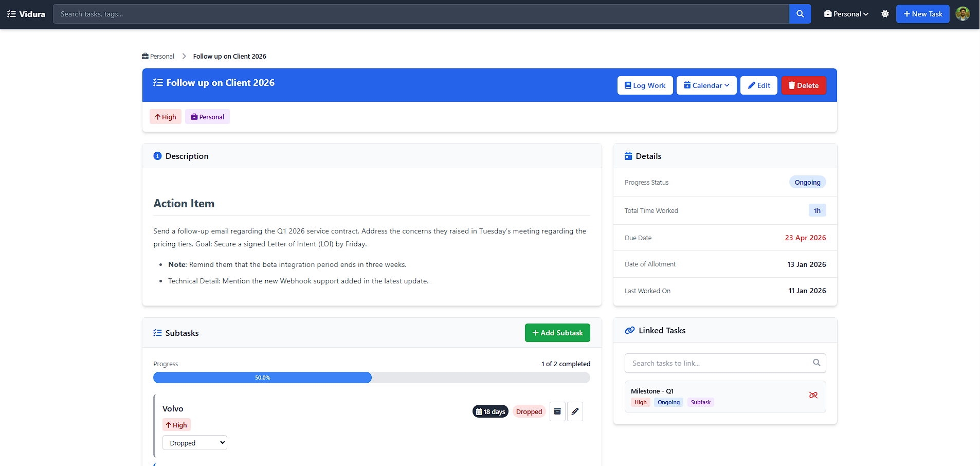Click the New Task button

(x=922, y=14)
